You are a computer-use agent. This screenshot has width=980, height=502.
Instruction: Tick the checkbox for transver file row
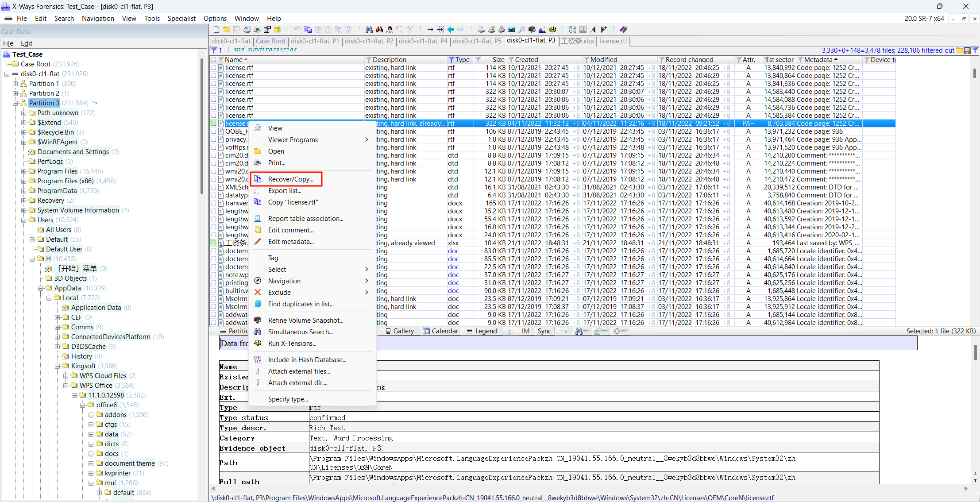[x=214, y=203]
